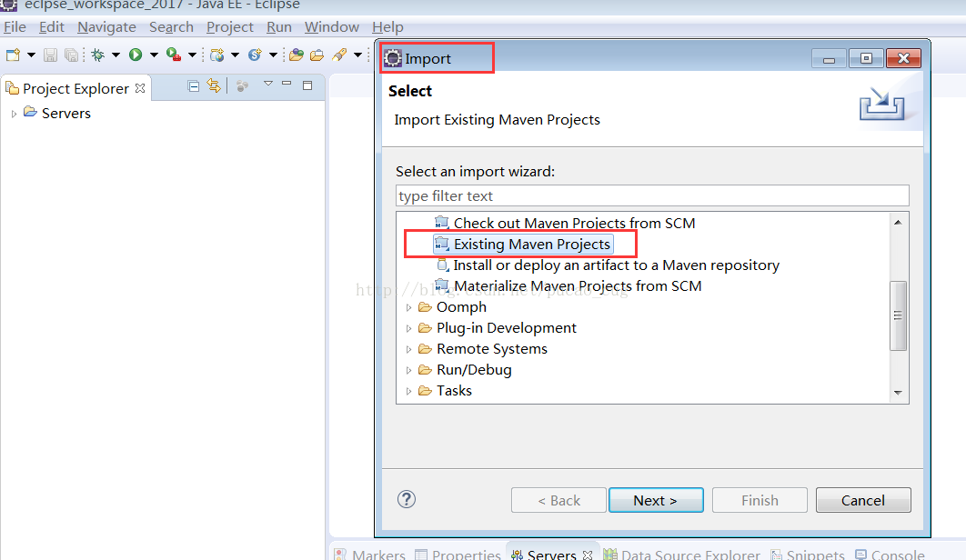This screenshot has height=560, width=966.
Task: Switch to the Markers tab
Action: point(371,555)
